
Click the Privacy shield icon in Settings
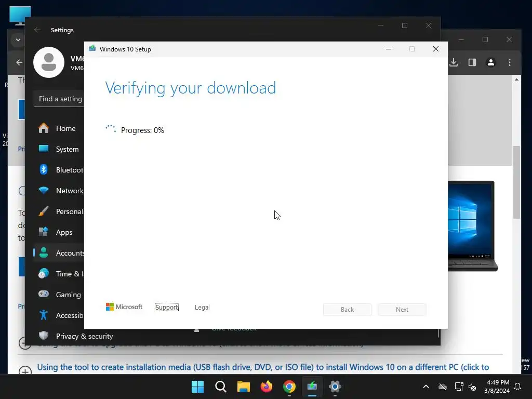click(44, 336)
